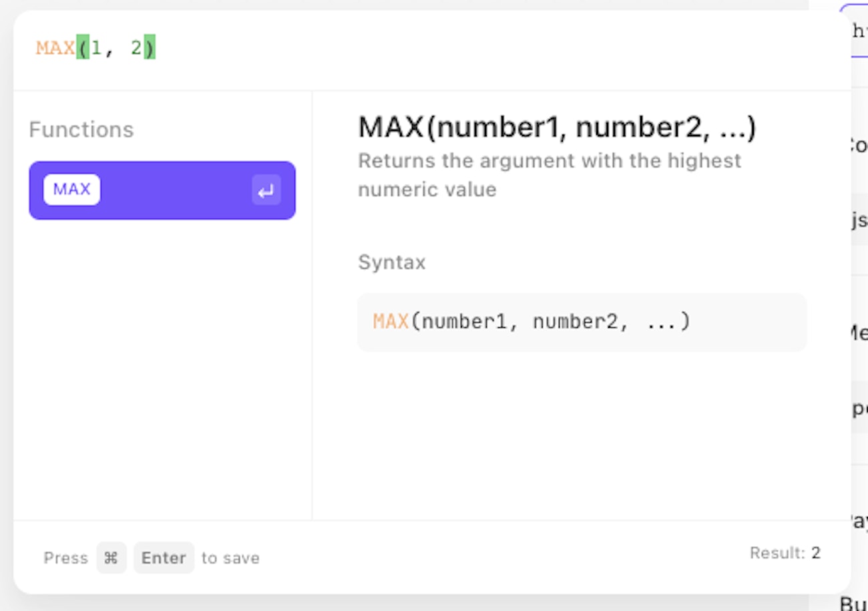Click the MAX(number1, number2, ...) heading
Viewport: 868px width, 611px height.
[557, 128]
